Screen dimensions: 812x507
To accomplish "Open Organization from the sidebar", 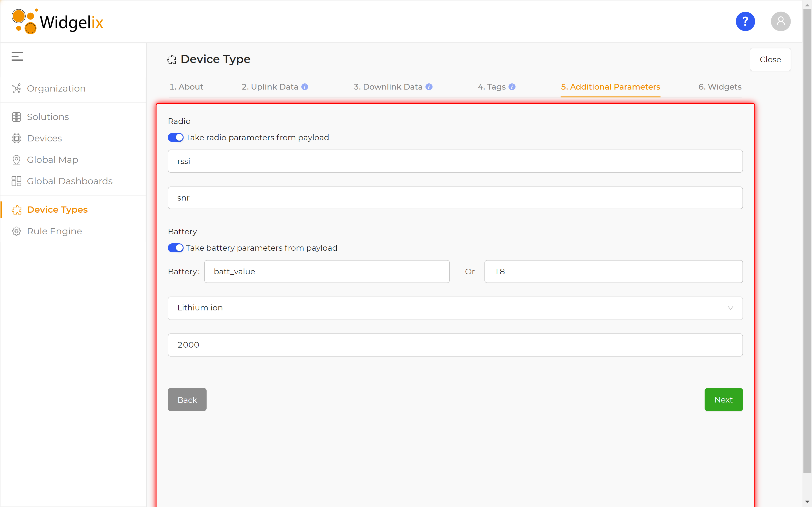I will (x=56, y=88).
